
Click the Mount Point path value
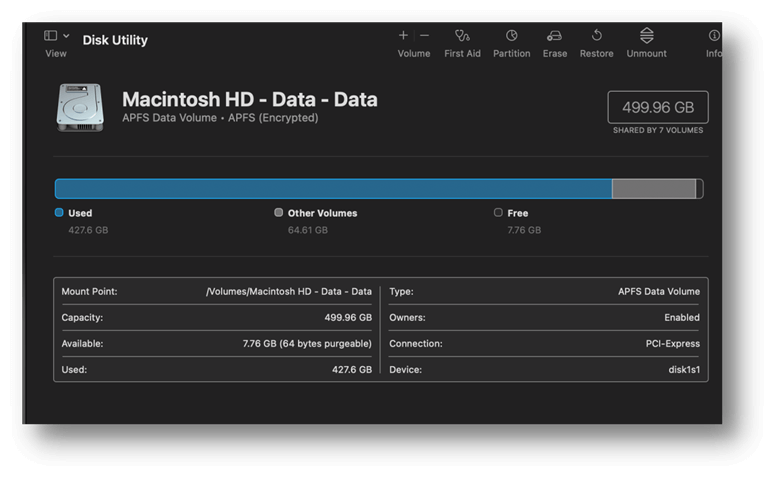coord(289,292)
